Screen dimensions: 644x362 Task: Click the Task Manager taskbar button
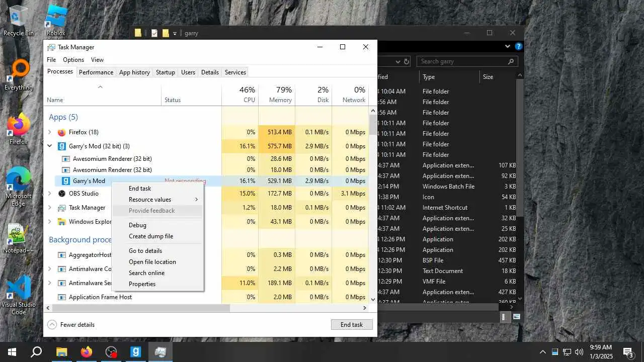(x=160, y=352)
